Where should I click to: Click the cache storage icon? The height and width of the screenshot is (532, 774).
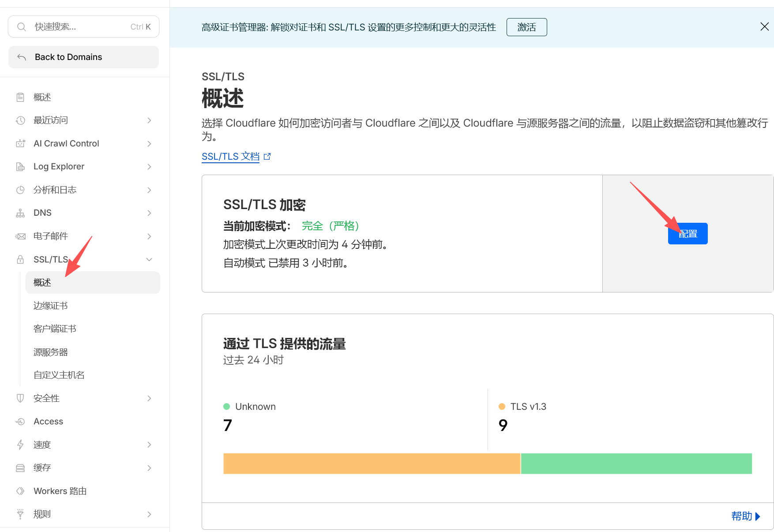(x=20, y=468)
